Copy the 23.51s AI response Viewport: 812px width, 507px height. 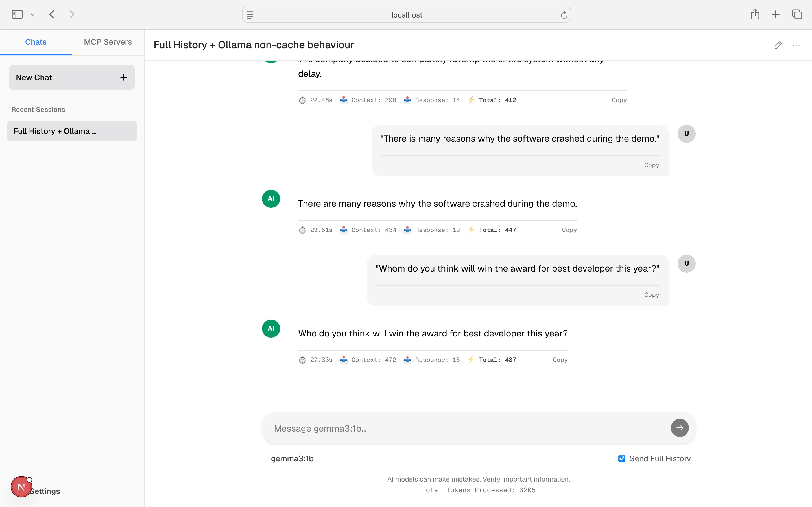(569, 230)
